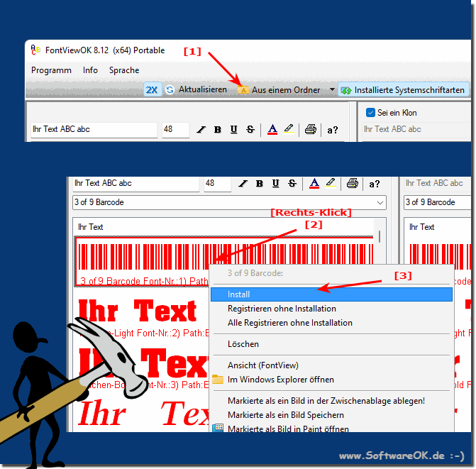Choose 'Ansicht (FontView)' menu entry

pyautogui.click(x=331, y=365)
